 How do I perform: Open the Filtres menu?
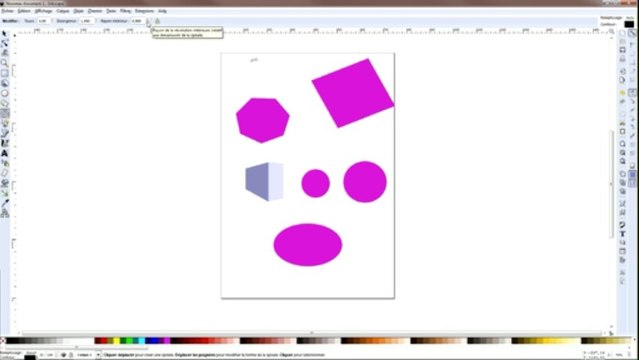point(126,11)
